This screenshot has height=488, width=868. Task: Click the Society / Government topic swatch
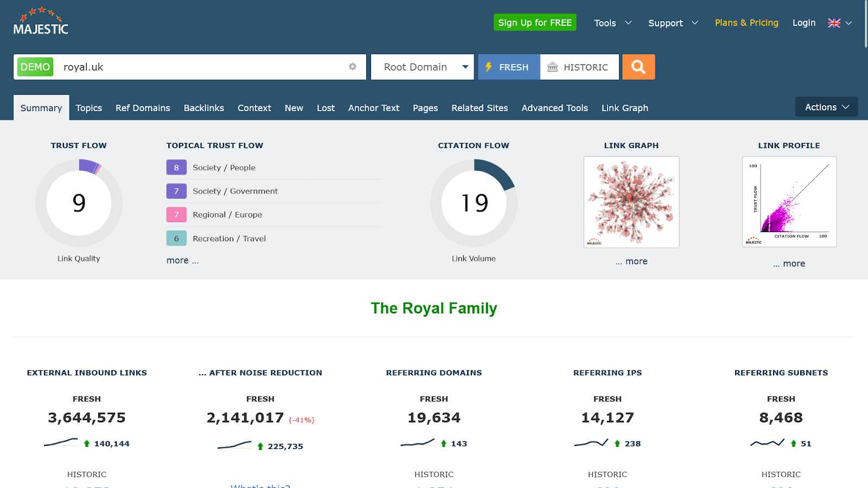pyautogui.click(x=176, y=191)
